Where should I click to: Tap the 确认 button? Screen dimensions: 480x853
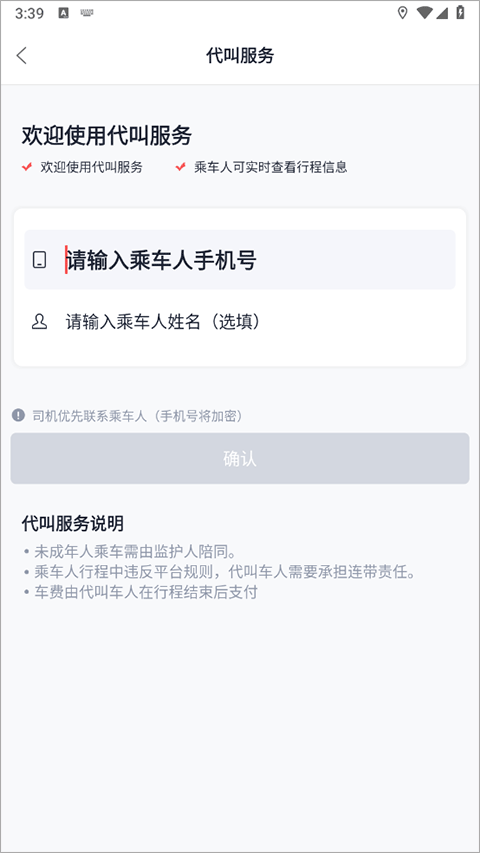point(240,459)
